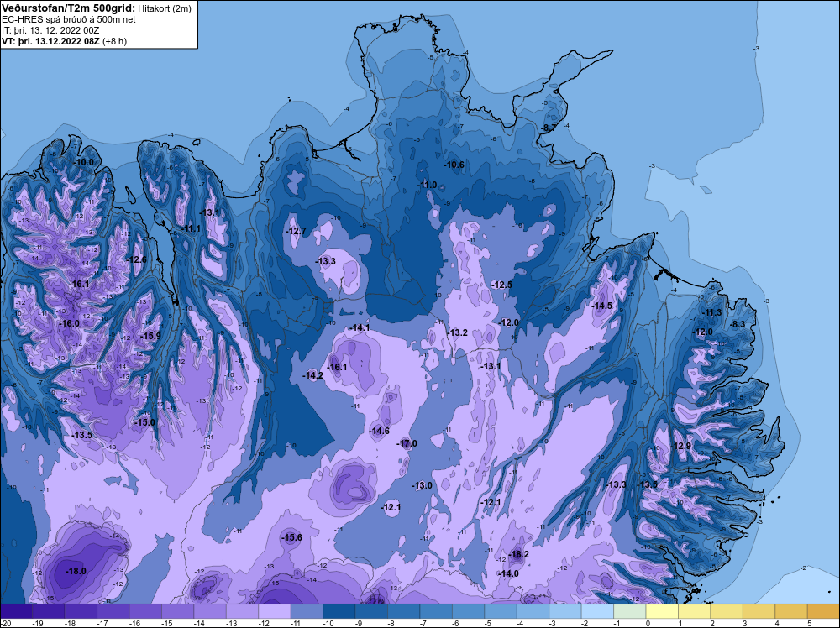Click the -8.3 temperature value on the map

(x=738, y=324)
